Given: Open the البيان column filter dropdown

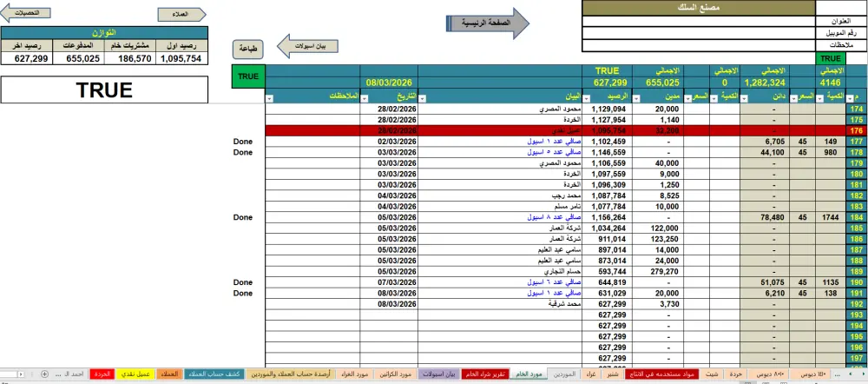Looking at the screenshot, I should 424,99.
